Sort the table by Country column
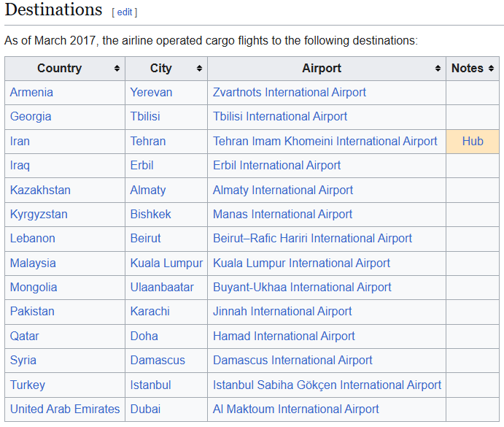The image size is (504, 427). (x=117, y=68)
